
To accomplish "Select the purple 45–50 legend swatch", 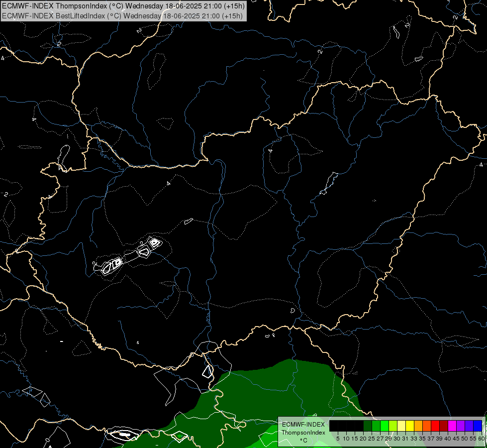I will [461, 426].
